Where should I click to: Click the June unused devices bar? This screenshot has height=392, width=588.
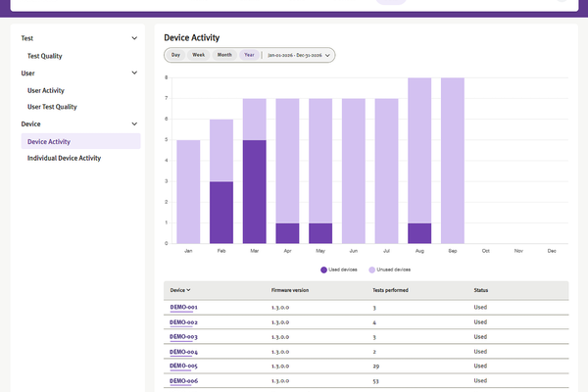354,171
